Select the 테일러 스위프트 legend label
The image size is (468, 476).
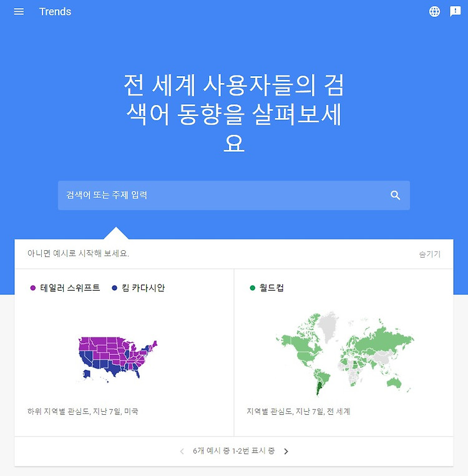(x=70, y=288)
